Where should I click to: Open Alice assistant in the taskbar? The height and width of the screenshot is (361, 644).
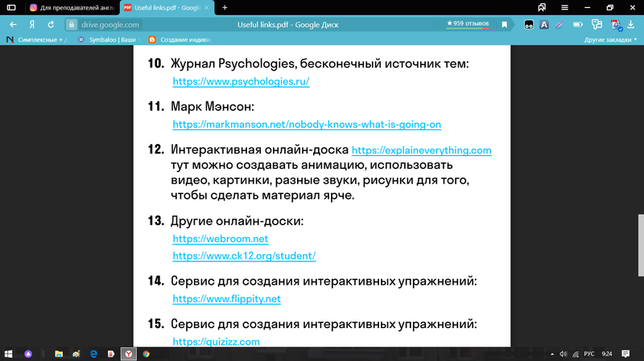point(28,353)
